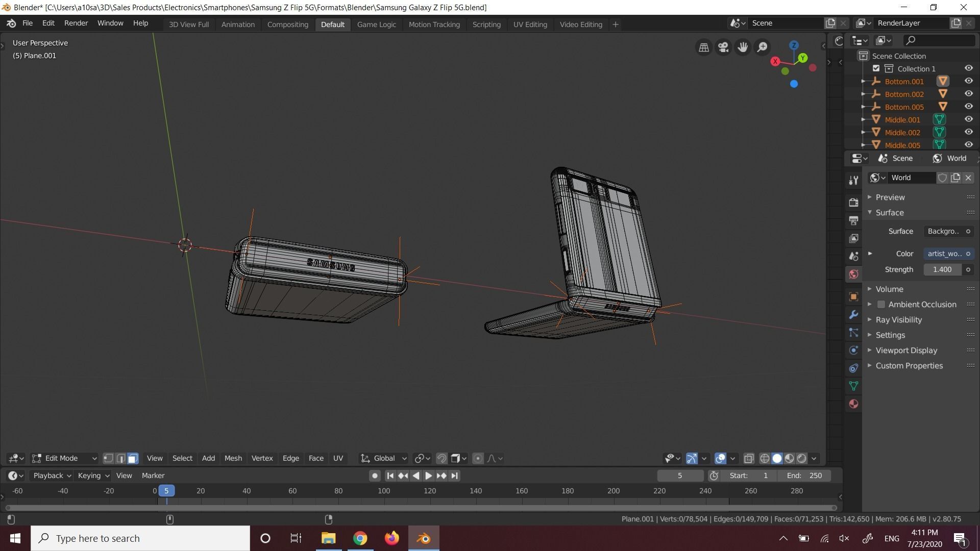Open the Render menu
The width and height of the screenshot is (980, 551).
tap(76, 23)
